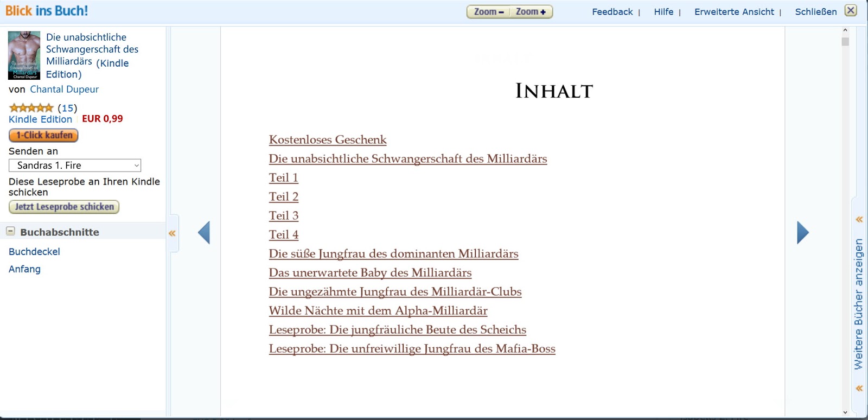Jump to Teil 3
Viewport: 868px width, 420px height.
click(284, 216)
